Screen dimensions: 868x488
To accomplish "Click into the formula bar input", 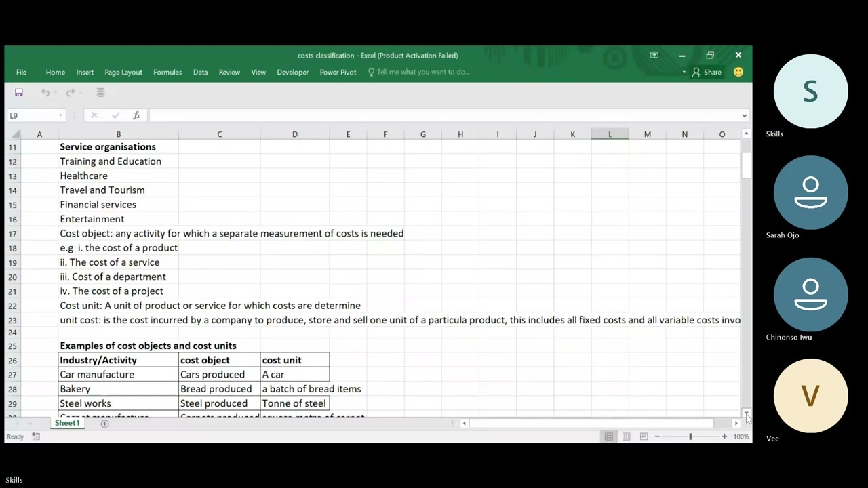I will 443,115.
